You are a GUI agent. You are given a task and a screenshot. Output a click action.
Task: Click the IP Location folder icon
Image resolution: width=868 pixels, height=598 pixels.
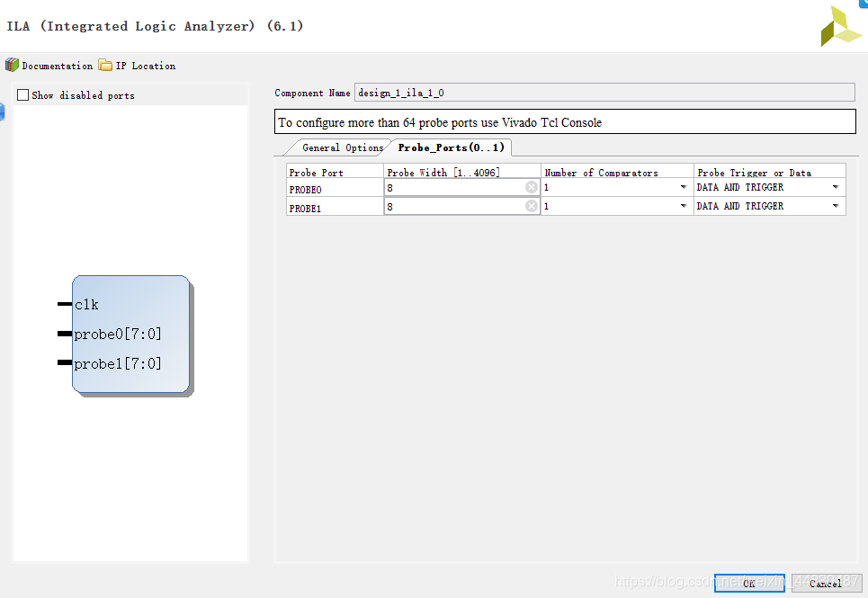click(x=105, y=66)
